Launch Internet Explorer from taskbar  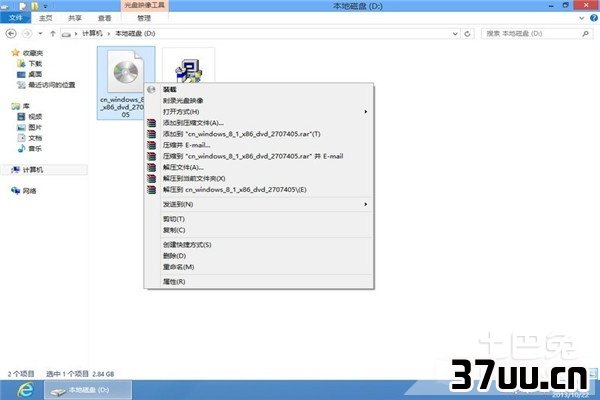[25, 390]
